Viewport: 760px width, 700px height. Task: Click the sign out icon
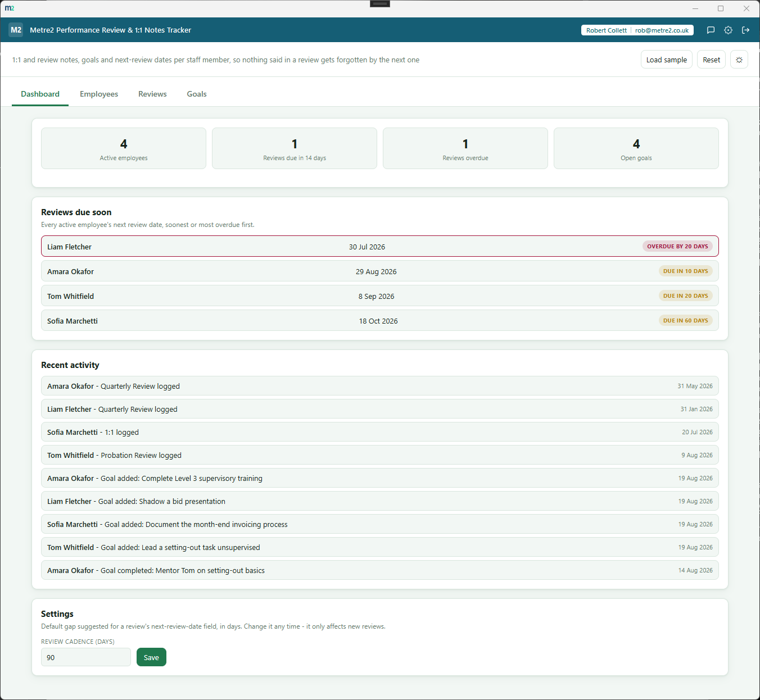coord(746,30)
